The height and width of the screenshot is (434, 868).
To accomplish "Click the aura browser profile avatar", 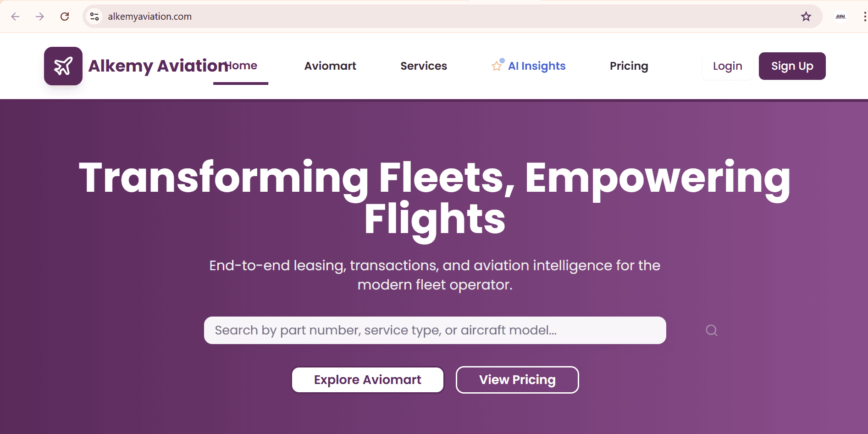I will [840, 16].
